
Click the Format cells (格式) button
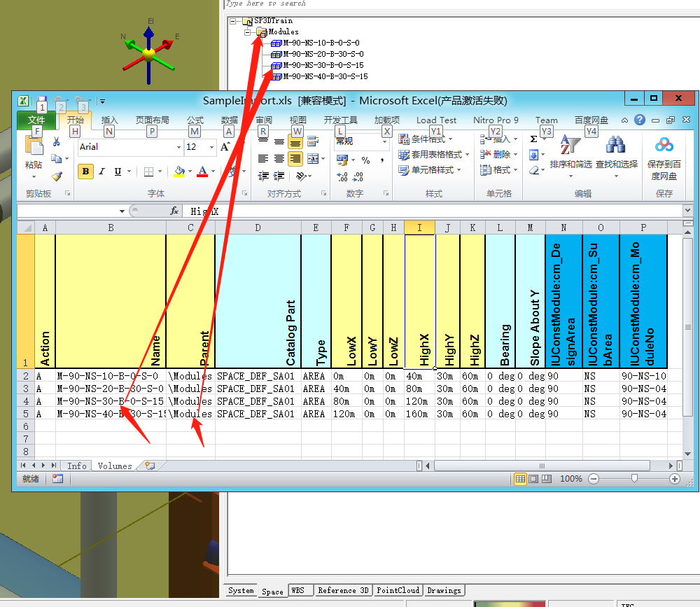coord(498,170)
